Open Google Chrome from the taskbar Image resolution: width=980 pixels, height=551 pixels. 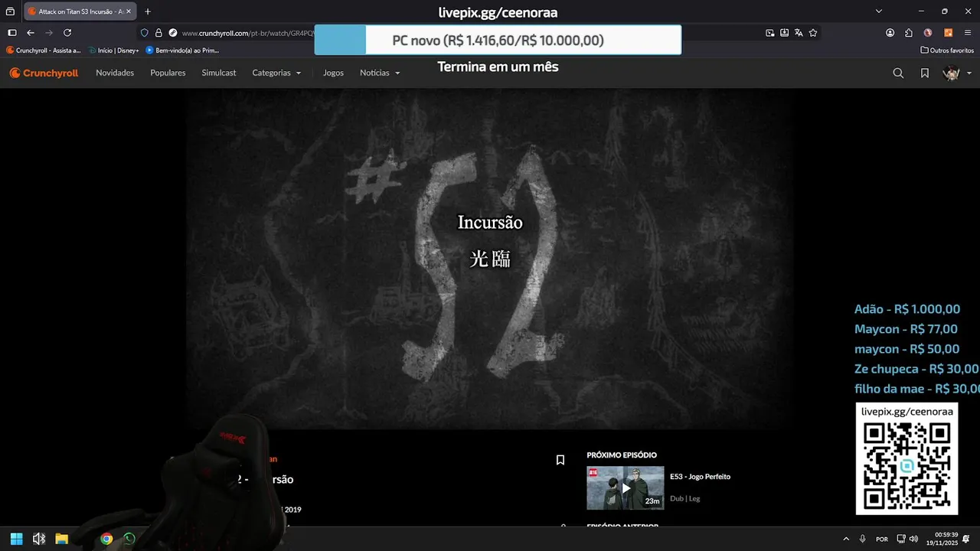click(106, 539)
